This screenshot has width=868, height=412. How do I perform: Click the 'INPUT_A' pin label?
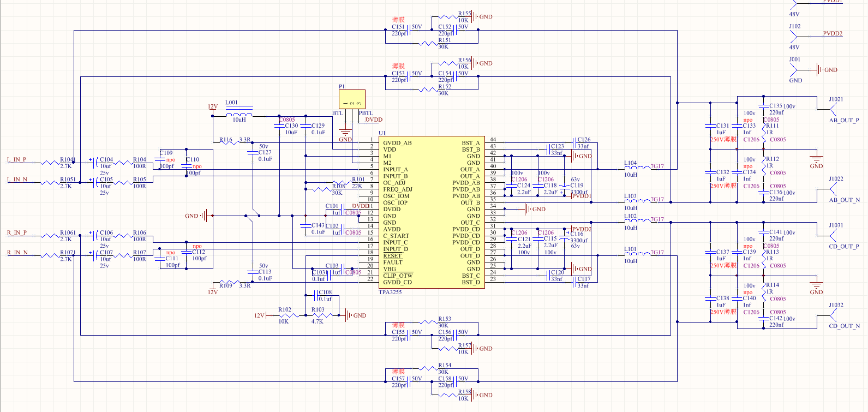tap(396, 170)
